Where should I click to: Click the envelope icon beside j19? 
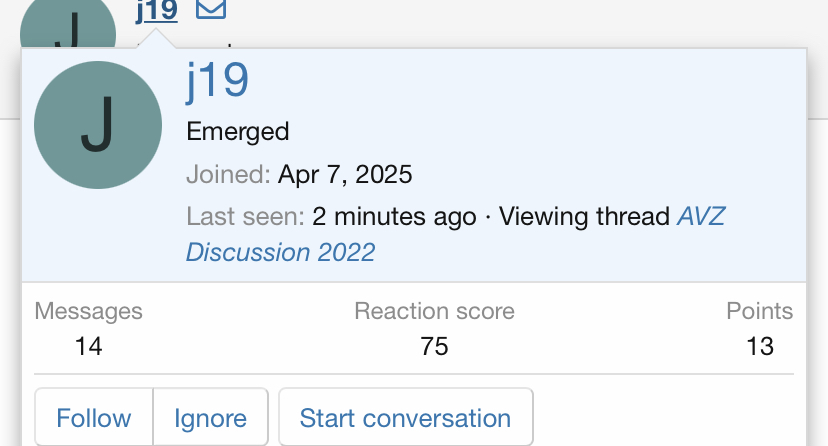tap(211, 9)
